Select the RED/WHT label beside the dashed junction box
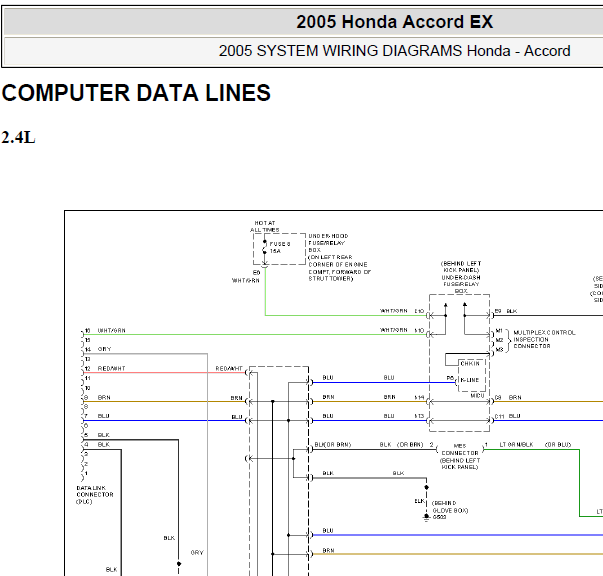 click(x=229, y=369)
